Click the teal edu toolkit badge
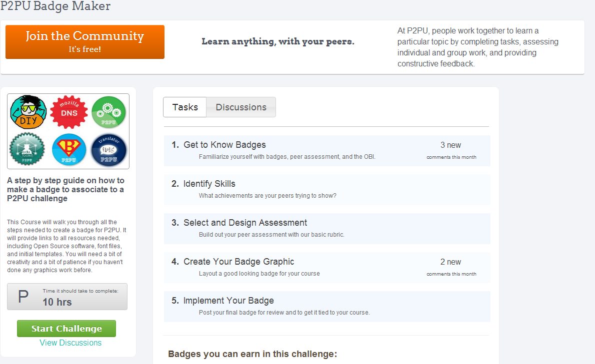This screenshot has width=595, height=364. 27,149
